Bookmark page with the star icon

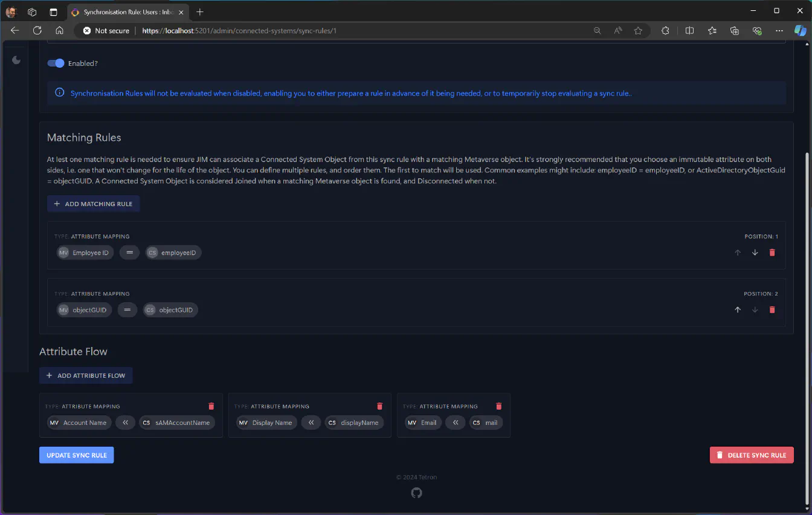[x=638, y=31]
